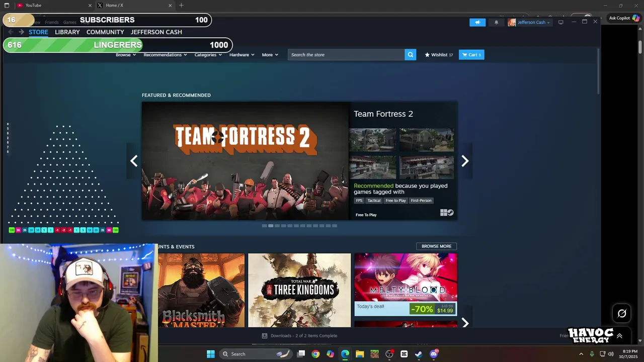Open the shopping Cart button

click(x=471, y=55)
